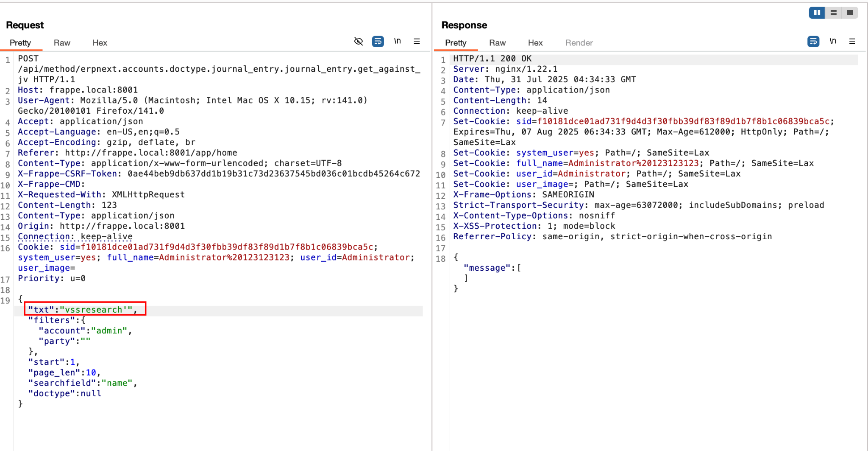
Task: Click the horizontal lines layout icon top right
Action: (x=833, y=12)
